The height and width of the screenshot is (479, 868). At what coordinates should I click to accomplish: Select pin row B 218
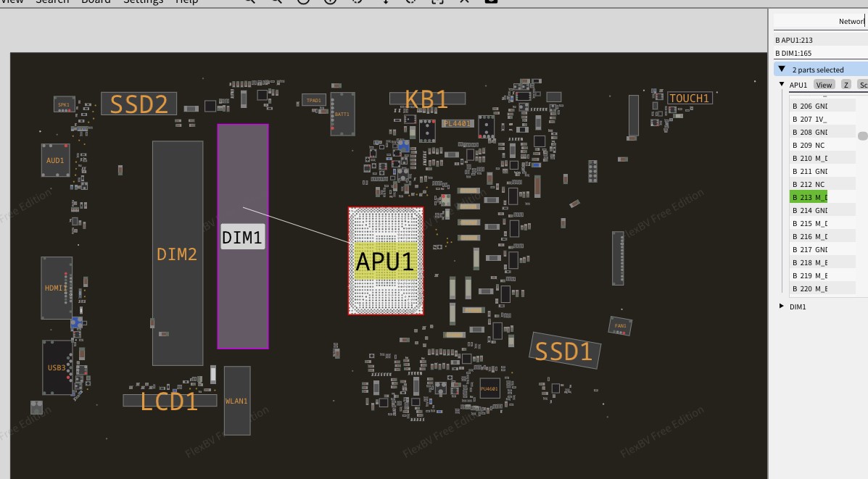tap(822, 262)
